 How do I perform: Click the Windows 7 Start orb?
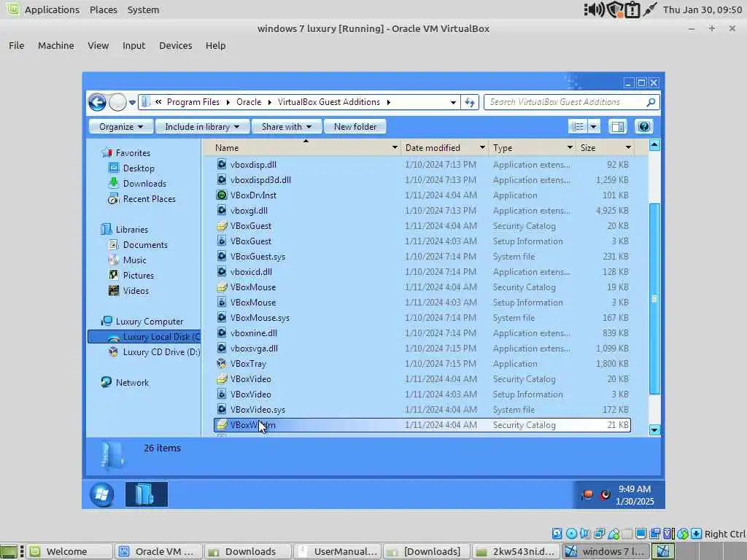(101, 494)
